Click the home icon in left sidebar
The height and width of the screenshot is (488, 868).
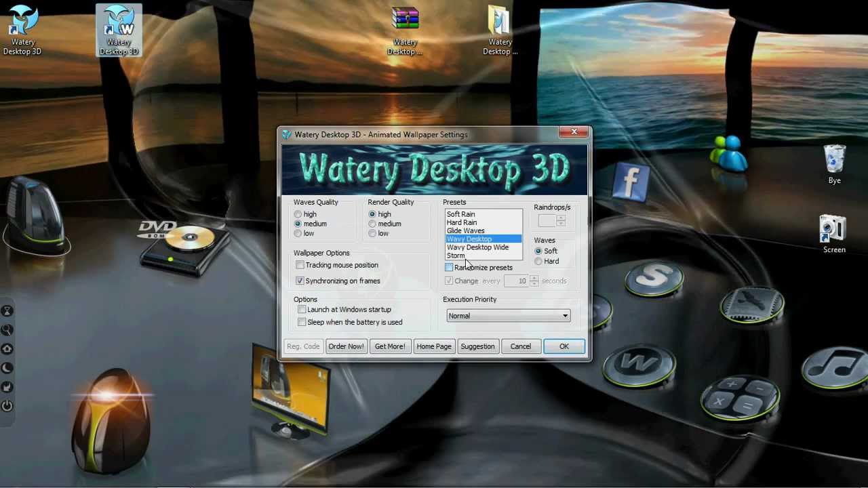(x=7, y=349)
